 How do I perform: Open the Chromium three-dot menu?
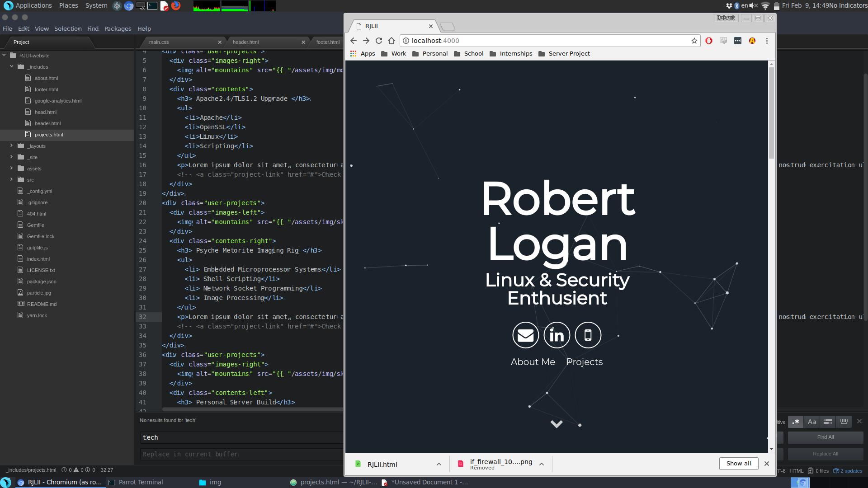[766, 41]
